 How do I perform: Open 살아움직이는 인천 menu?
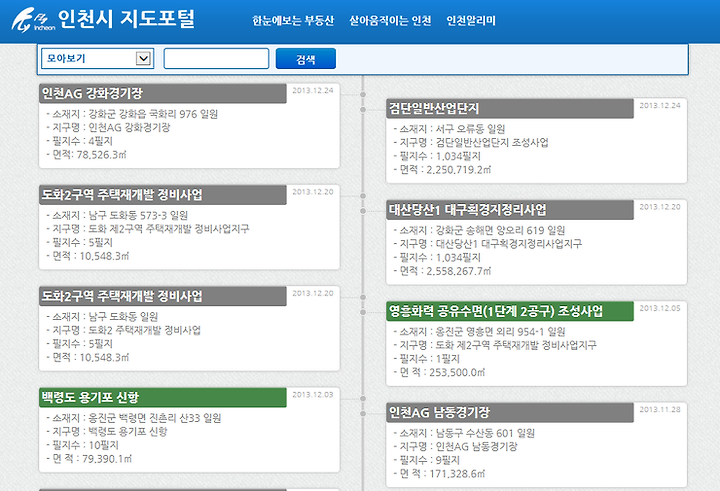[x=390, y=21]
